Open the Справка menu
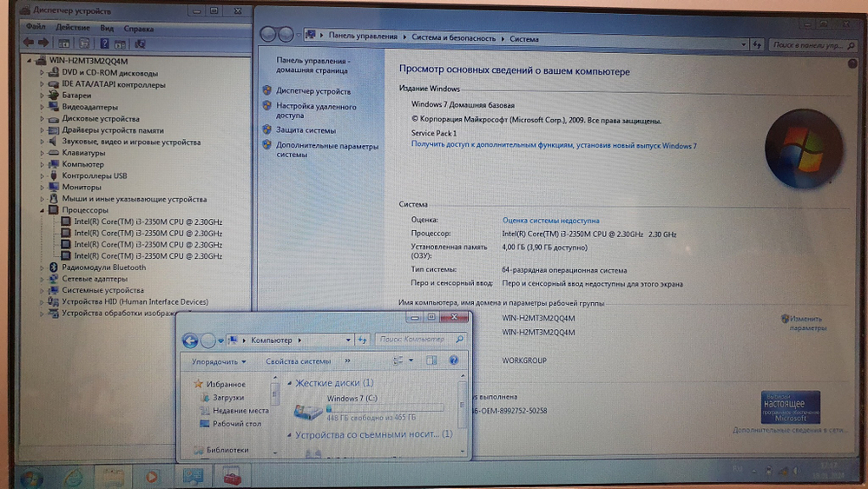 (x=138, y=29)
